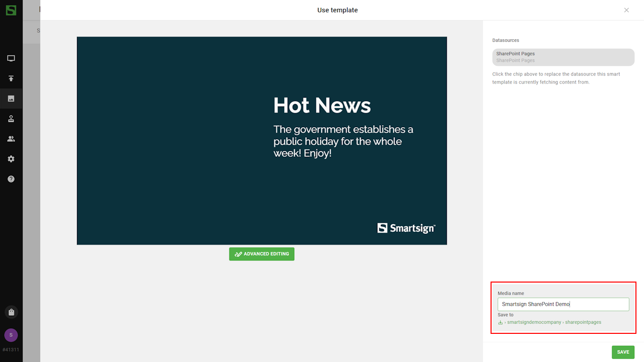Open Settings via the gear icon
Viewport: 644px width, 362px height.
[x=11, y=159]
